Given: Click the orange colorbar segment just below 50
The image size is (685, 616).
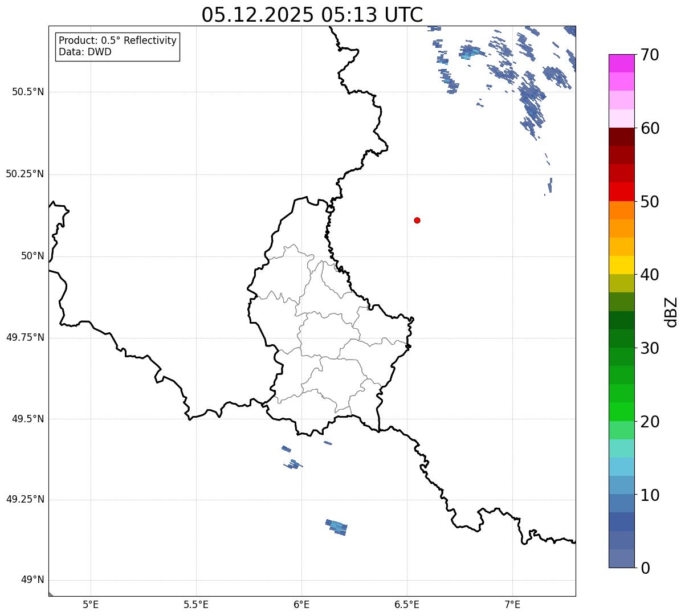Looking at the screenshot, I should (x=622, y=210).
